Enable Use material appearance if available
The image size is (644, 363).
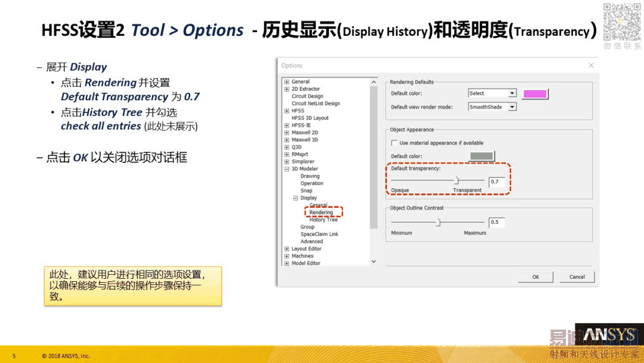(x=394, y=143)
